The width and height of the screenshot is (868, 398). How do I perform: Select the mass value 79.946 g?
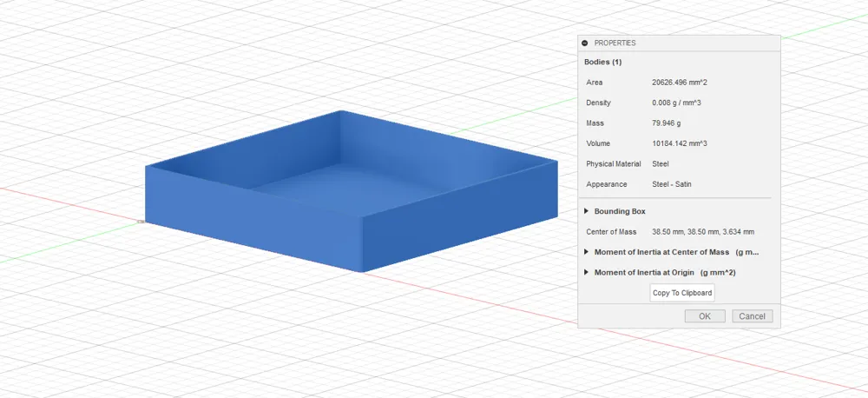[x=667, y=123]
